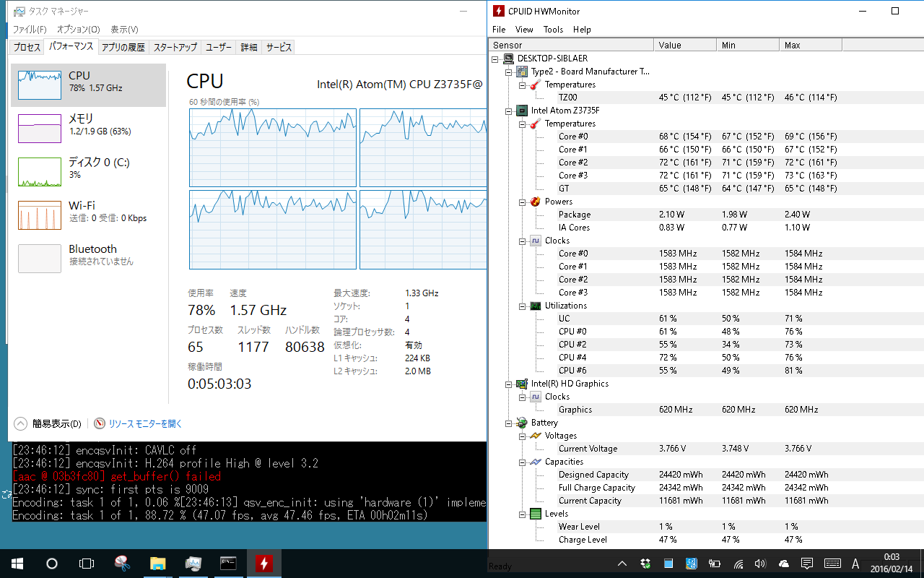
Task: Collapse the Utilizations section expander
Action: (523, 306)
